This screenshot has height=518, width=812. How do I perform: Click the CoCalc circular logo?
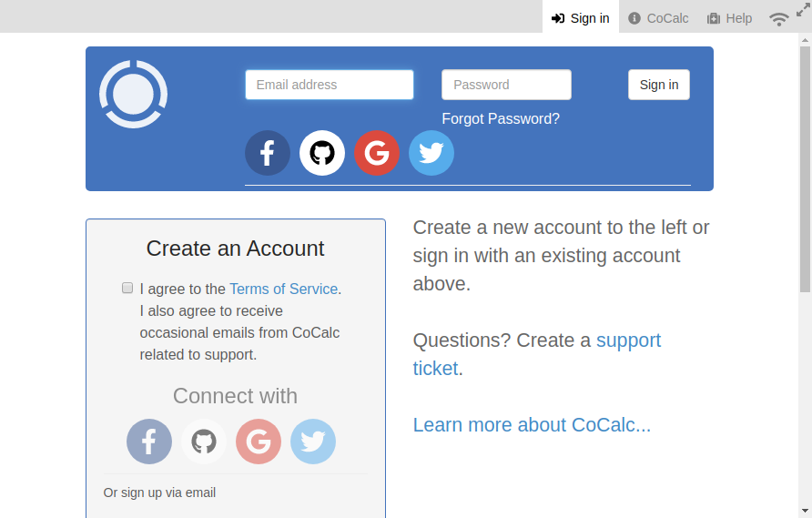tap(134, 95)
